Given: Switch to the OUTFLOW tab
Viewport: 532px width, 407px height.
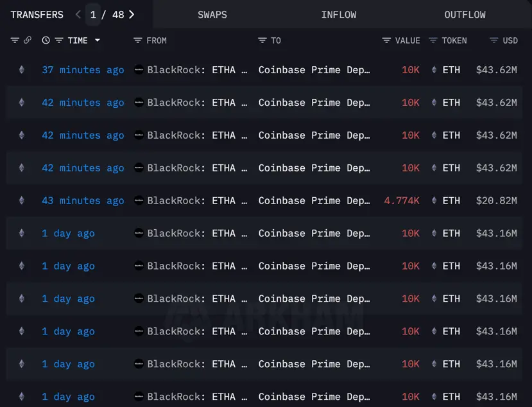Looking at the screenshot, I should [465, 15].
